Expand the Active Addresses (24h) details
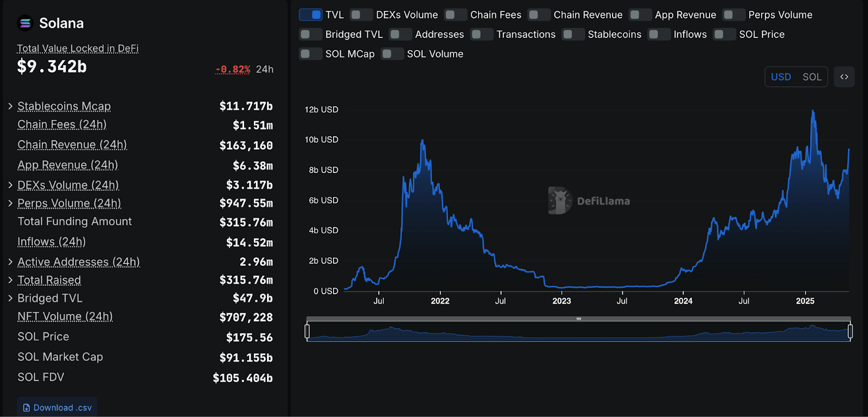Viewport: 868px width, 417px height. (x=10, y=262)
